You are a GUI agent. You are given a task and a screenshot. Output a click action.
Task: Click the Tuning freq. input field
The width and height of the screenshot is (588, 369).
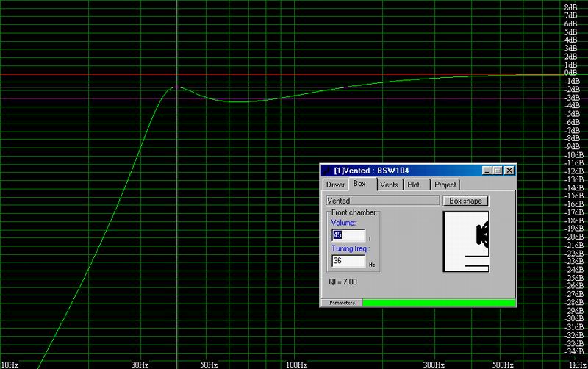[348, 261]
